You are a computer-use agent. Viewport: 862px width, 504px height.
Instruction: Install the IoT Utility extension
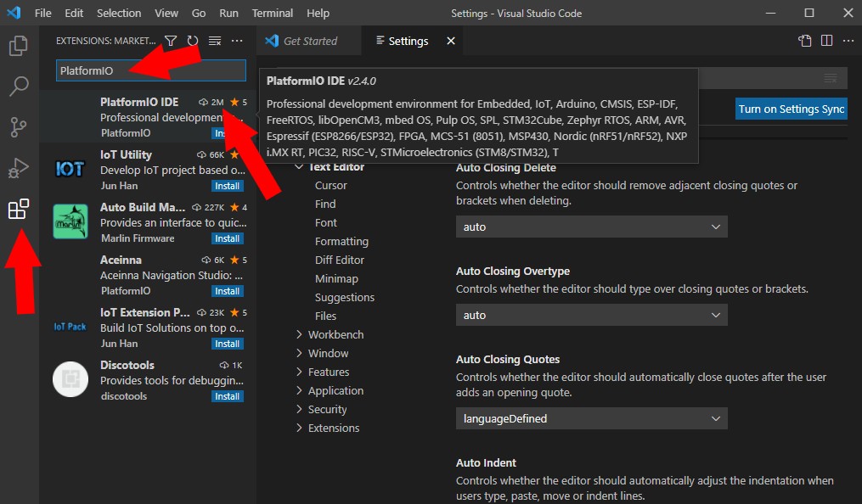(227, 186)
